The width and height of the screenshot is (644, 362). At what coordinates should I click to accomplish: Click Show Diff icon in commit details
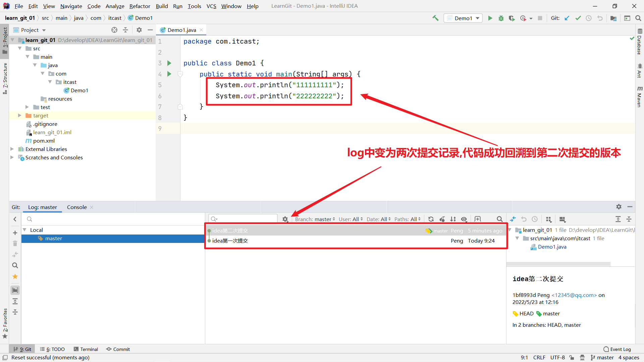coord(513,219)
